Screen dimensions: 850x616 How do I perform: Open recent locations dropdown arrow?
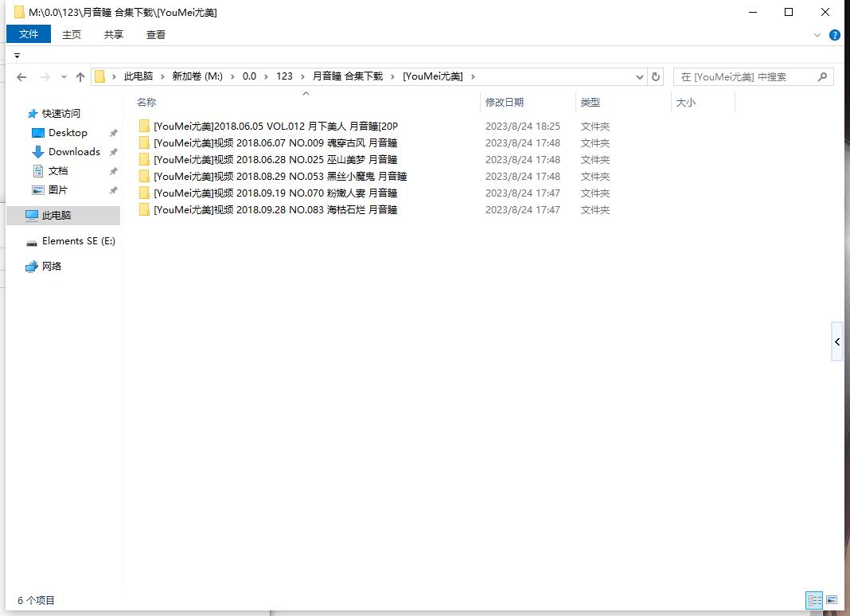tap(64, 77)
